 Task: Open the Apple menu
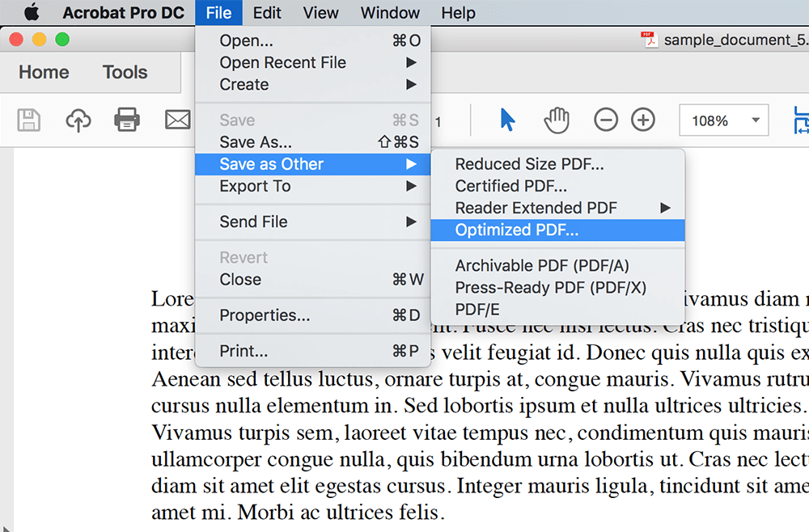click(x=32, y=12)
